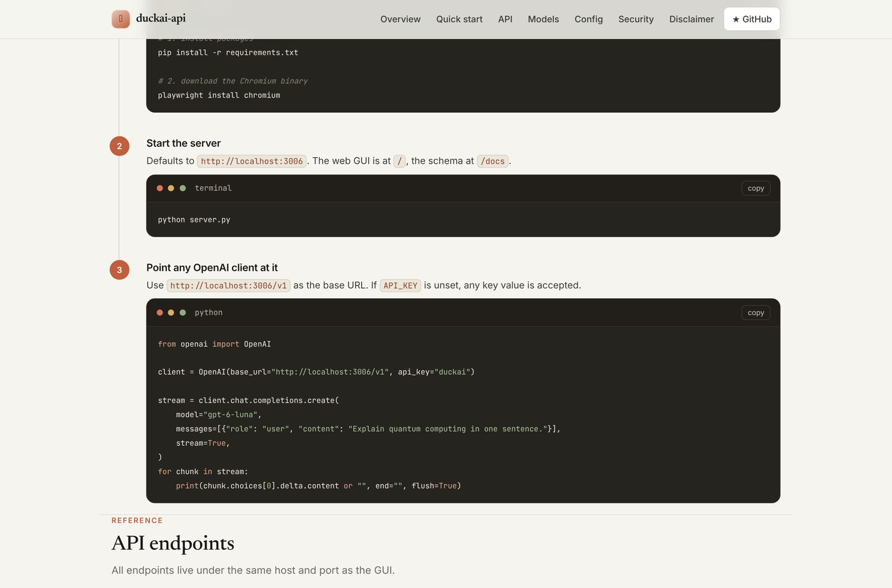Copy the python server.py terminal command
The width and height of the screenshot is (892, 588).
(x=756, y=188)
